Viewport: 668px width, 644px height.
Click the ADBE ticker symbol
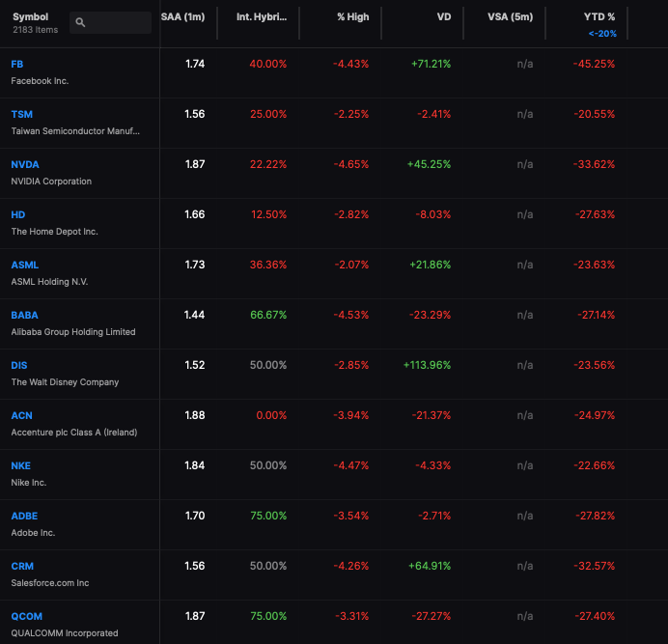24,517
